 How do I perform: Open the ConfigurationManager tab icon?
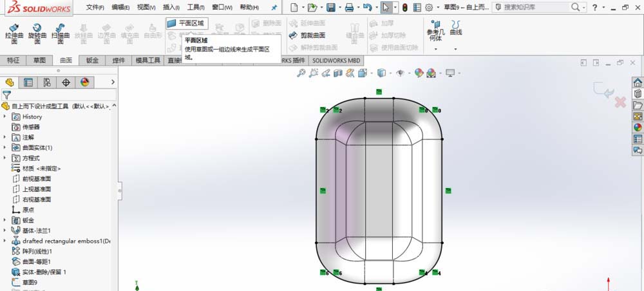pos(47,82)
